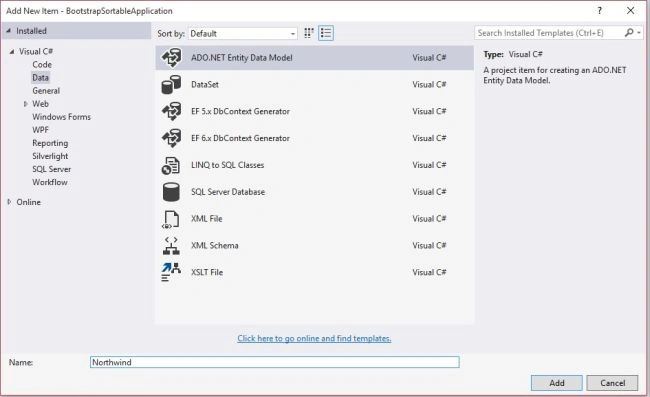Viewport: 650px width, 397px height.
Task: Select the WPF category
Action: 41,130
